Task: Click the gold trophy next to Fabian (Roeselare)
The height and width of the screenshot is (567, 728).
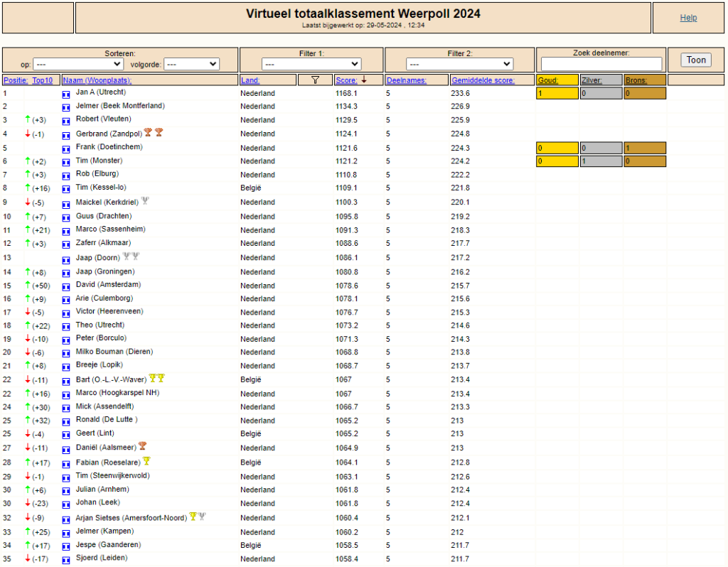Action: pos(146,460)
